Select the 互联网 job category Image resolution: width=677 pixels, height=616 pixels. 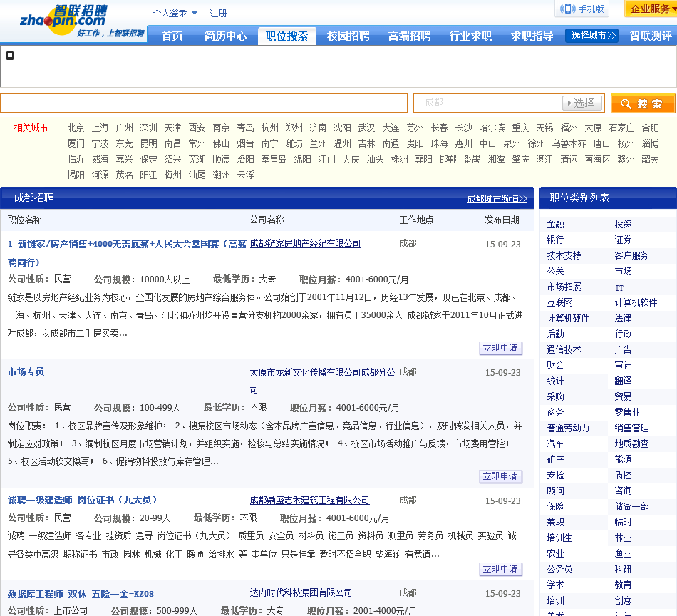[x=559, y=303]
